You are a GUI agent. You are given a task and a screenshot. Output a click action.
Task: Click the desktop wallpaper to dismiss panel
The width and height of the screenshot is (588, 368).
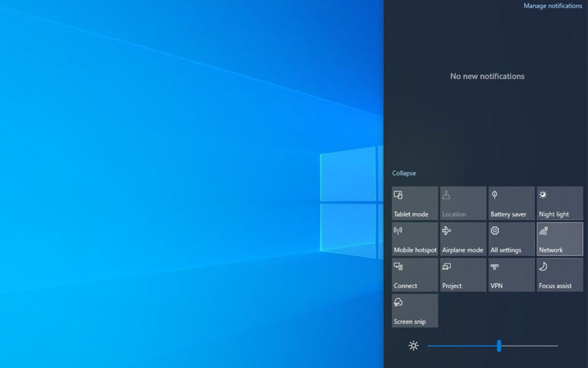click(x=184, y=184)
